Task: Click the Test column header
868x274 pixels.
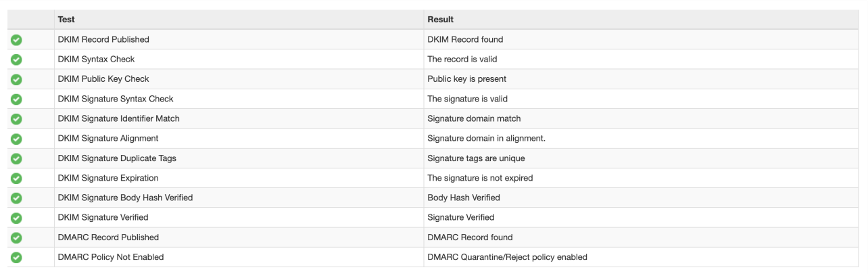Action: click(x=66, y=20)
